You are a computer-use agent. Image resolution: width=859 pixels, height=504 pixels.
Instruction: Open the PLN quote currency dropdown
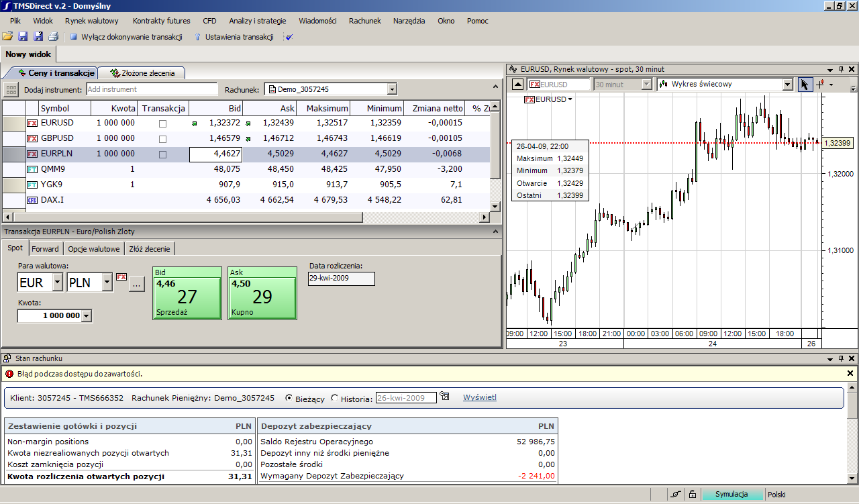[x=107, y=283]
